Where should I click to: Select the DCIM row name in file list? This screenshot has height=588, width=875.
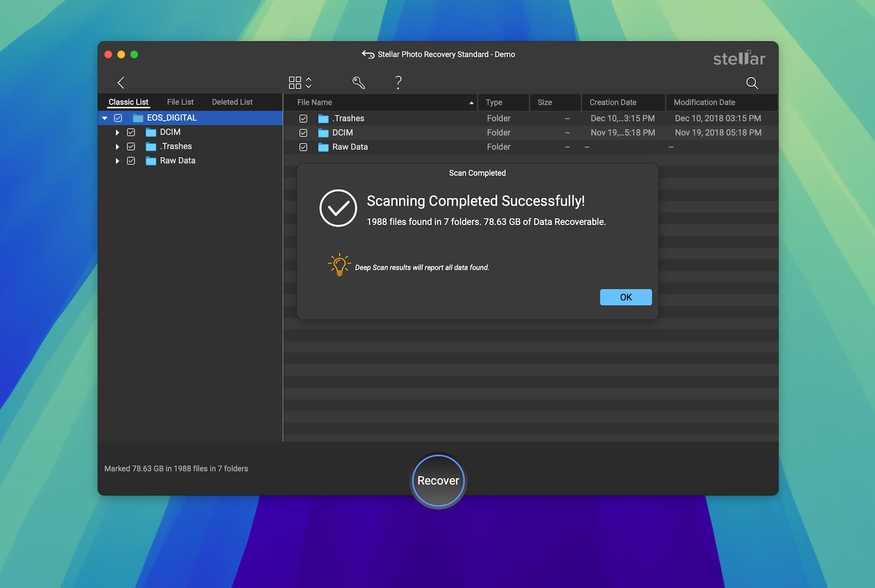coord(343,133)
